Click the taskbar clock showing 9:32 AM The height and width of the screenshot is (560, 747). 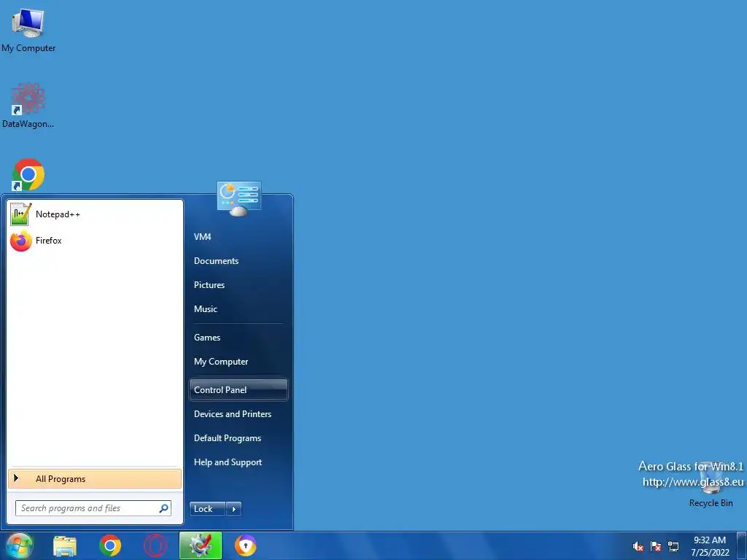(x=710, y=546)
